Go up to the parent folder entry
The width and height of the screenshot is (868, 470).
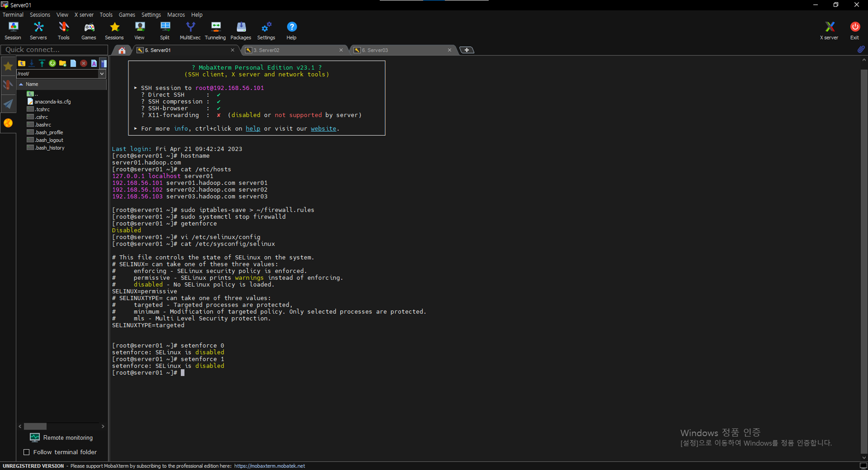point(32,94)
